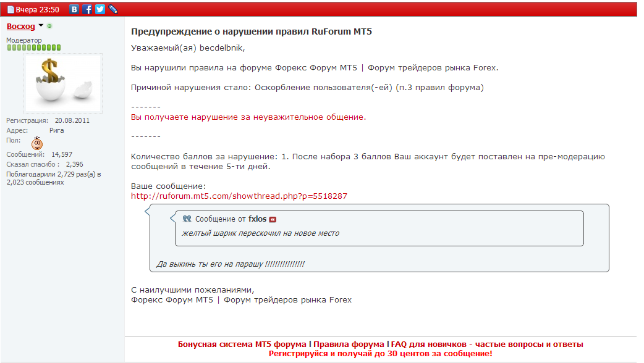This screenshot has height=363, width=644.
Task: Click the Вчера 23:50 post timestamp
Action: coord(37,9)
